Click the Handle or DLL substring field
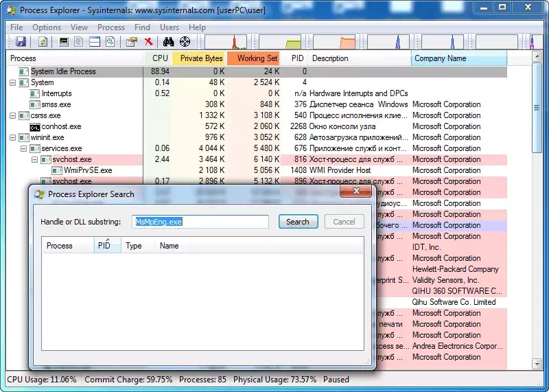 tap(200, 222)
